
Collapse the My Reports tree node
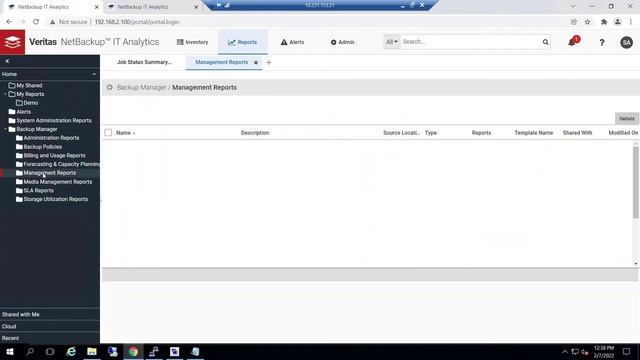tap(5, 94)
